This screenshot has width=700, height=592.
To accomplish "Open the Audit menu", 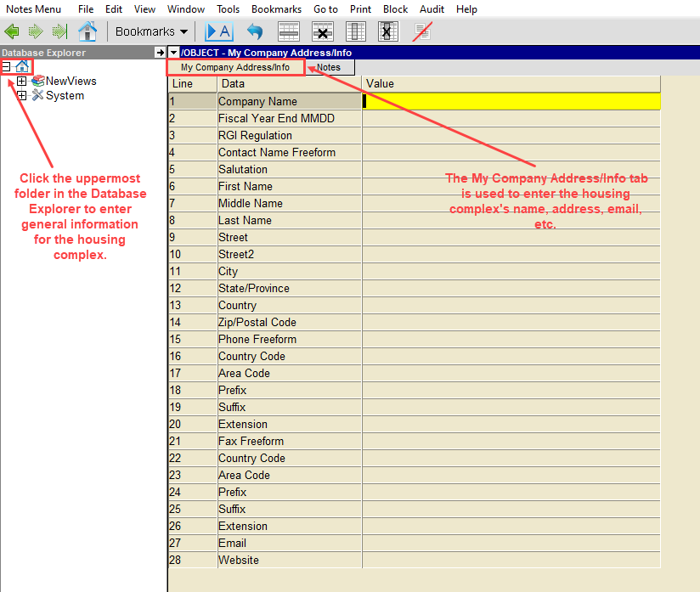I will (x=432, y=9).
